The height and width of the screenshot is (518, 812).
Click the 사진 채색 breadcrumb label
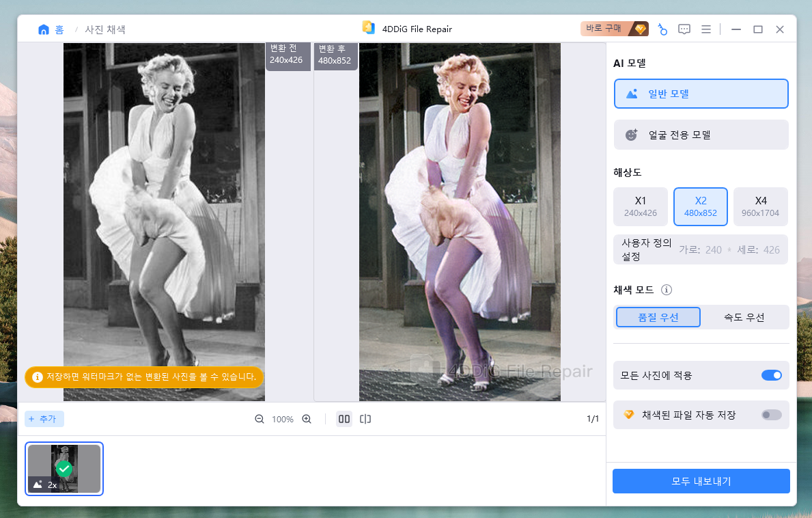[x=105, y=29]
